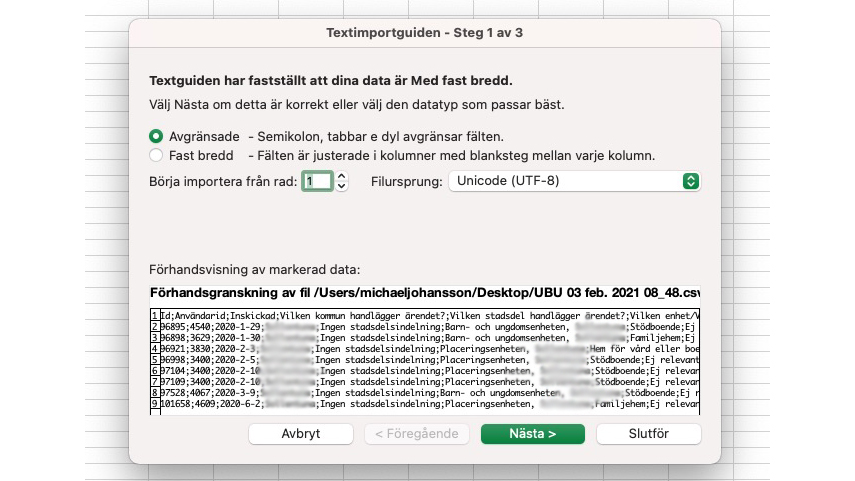Select the Avgränsade radio button
Screen dimensions: 855x481
[x=156, y=136]
